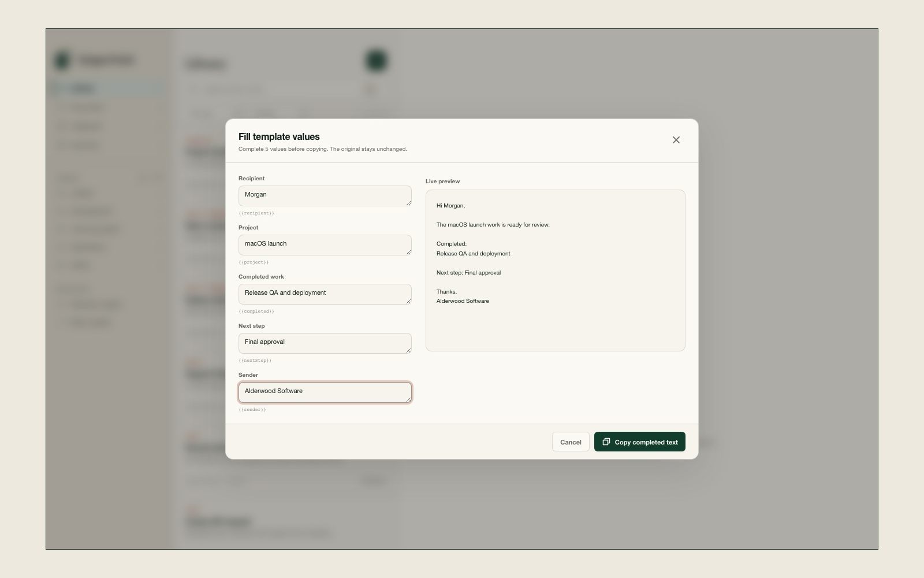Click the resize handle of Sender field
924x578 pixels.
coord(408,399)
